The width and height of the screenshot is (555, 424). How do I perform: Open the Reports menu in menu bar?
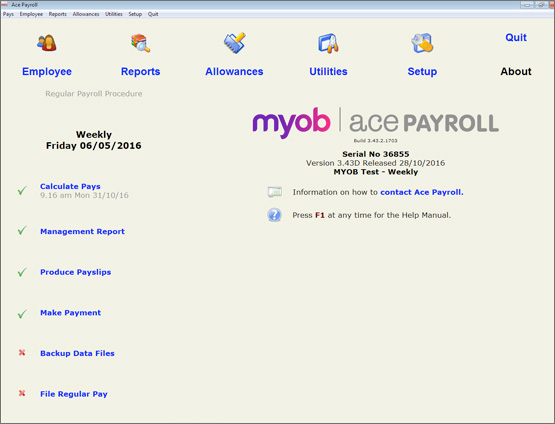pyautogui.click(x=58, y=14)
